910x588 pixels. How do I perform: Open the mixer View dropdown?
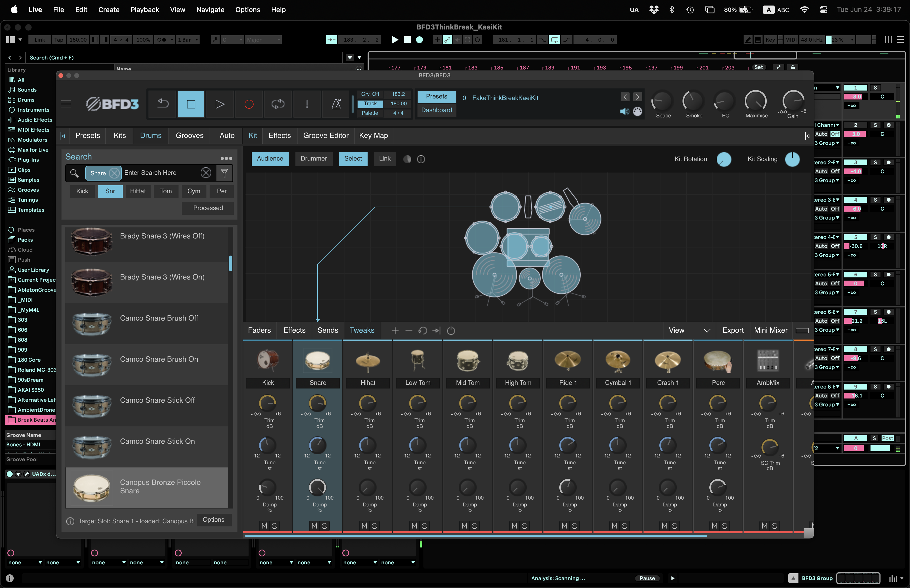pyautogui.click(x=690, y=331)
